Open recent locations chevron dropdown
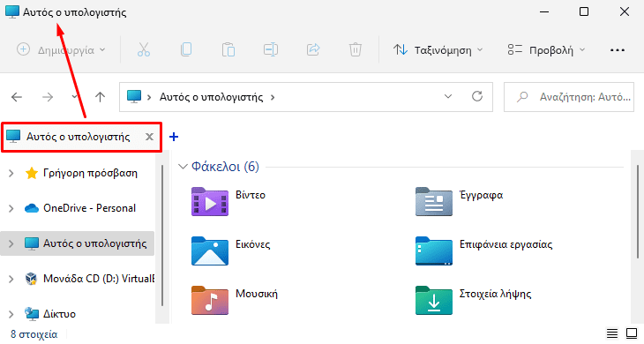644x344 pixels. [x=74, y=96]
